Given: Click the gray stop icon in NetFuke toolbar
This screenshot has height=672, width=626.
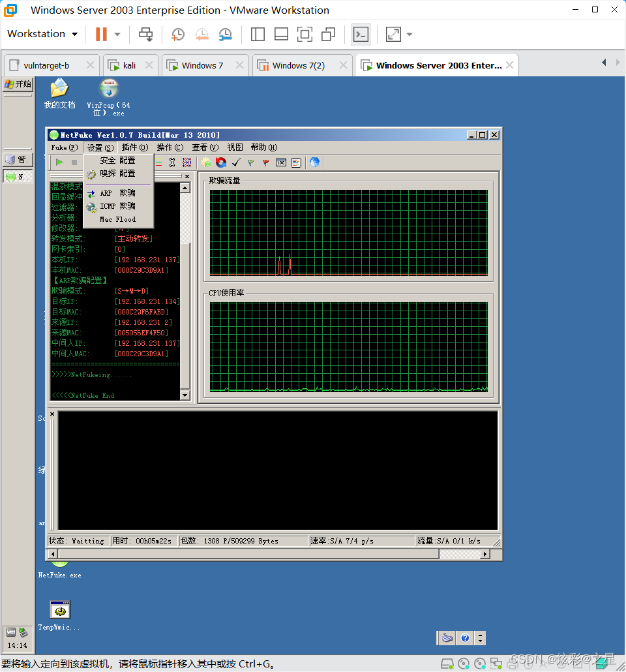Looking at the screenshot, I should 74,162.
